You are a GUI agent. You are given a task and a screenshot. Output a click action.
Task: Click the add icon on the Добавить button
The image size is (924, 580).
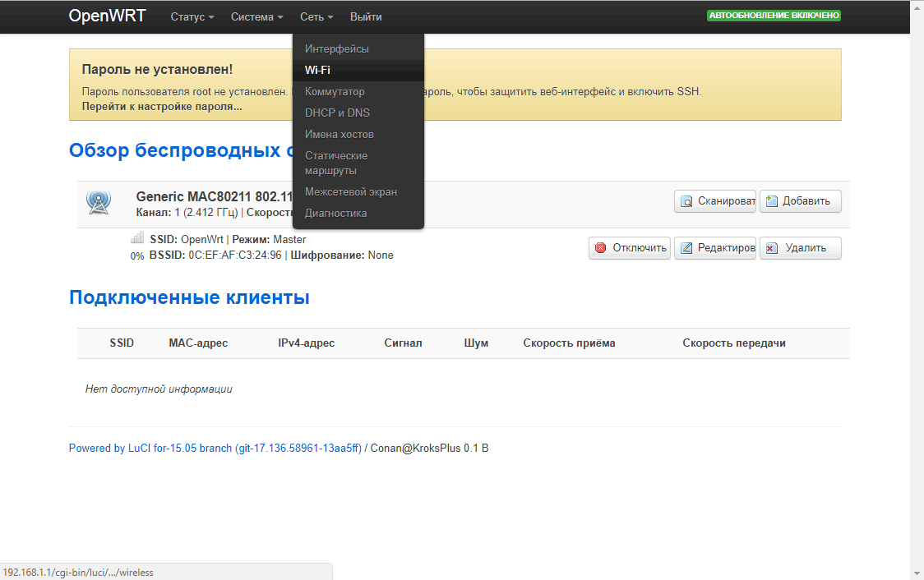(x=771, y=201)
